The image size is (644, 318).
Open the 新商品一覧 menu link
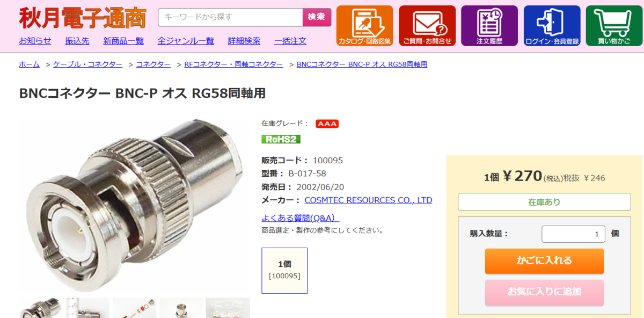pyautogui.click(x=123, y=41)
